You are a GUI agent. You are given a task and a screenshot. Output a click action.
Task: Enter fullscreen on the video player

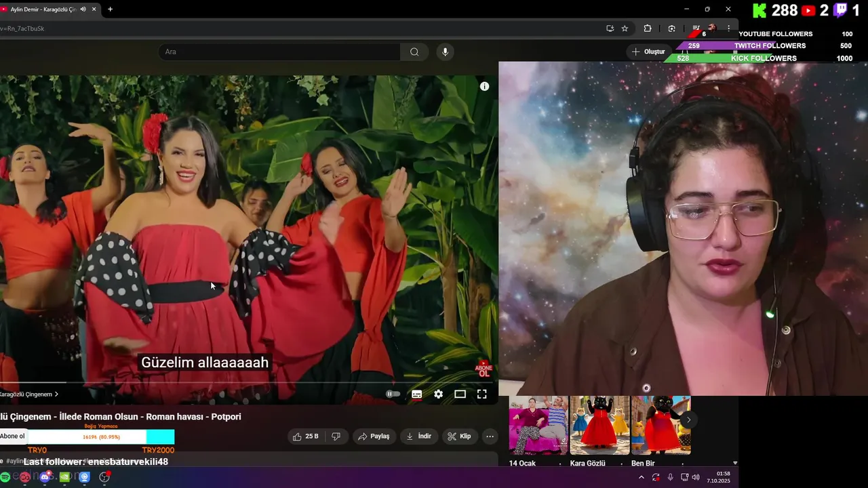482,394
